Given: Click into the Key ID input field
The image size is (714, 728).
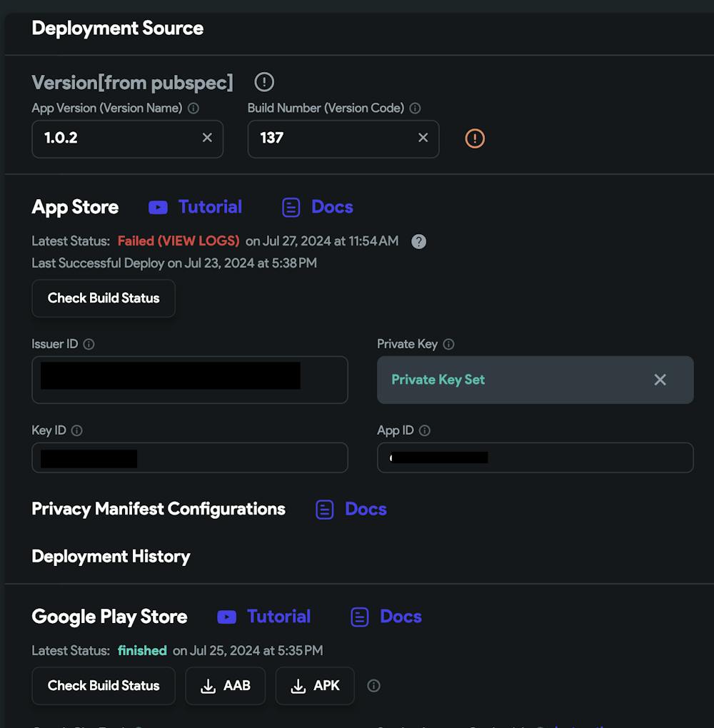Looking at the screenshot, I should 236,457.
